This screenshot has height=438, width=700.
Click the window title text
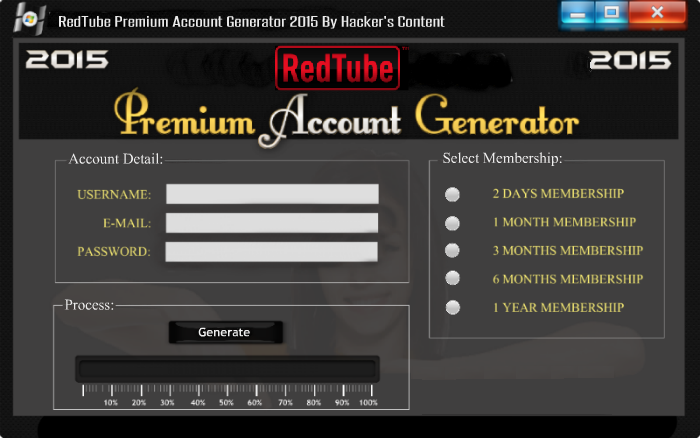pyautogui.click(x=251, y=21)
